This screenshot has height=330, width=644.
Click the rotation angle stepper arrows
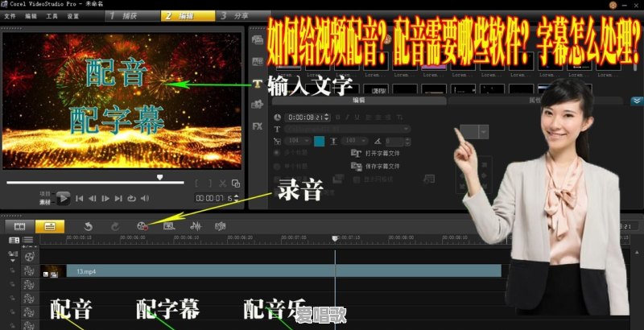click(407, 142)
